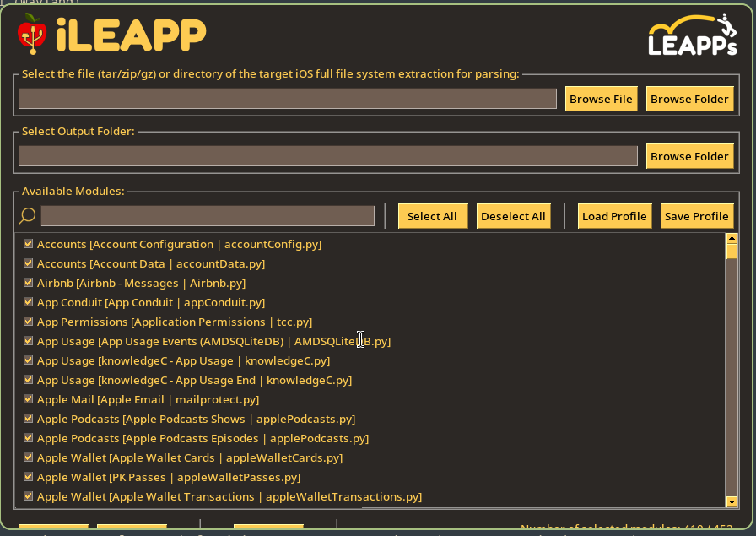Screen dimensions: 756x536
Task: Click module list scrollbar up arrow
Action: coord(732,238)
